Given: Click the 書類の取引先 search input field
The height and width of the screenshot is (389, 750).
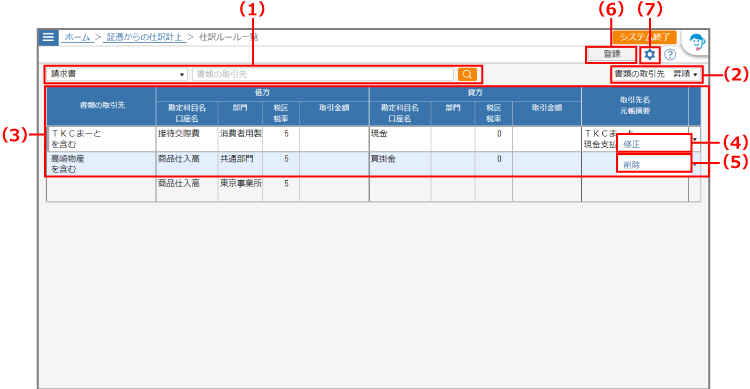Looking at the screenshot, I should point(323,74).
